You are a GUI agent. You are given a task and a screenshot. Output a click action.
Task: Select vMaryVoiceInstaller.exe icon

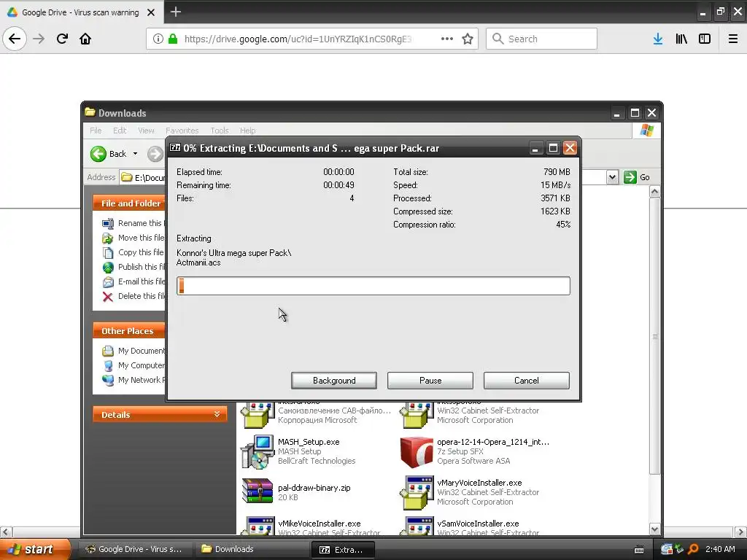(x=417, y=492)
